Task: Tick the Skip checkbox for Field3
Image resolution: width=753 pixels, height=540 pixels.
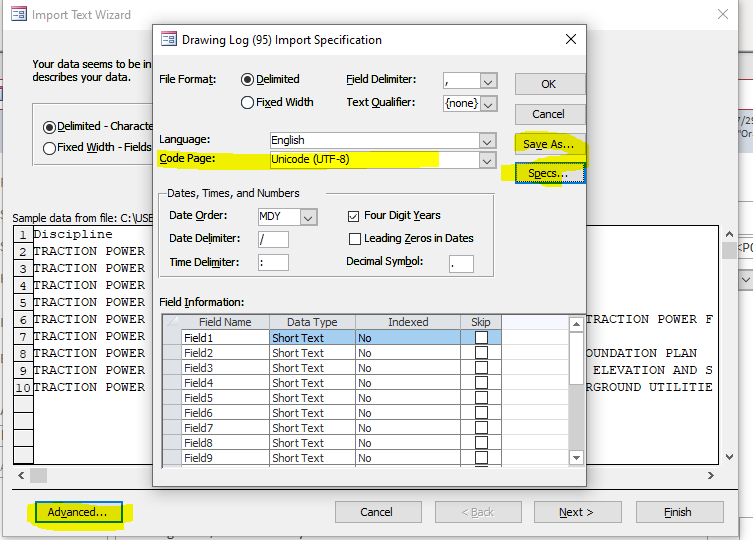Action: (481, 368)
